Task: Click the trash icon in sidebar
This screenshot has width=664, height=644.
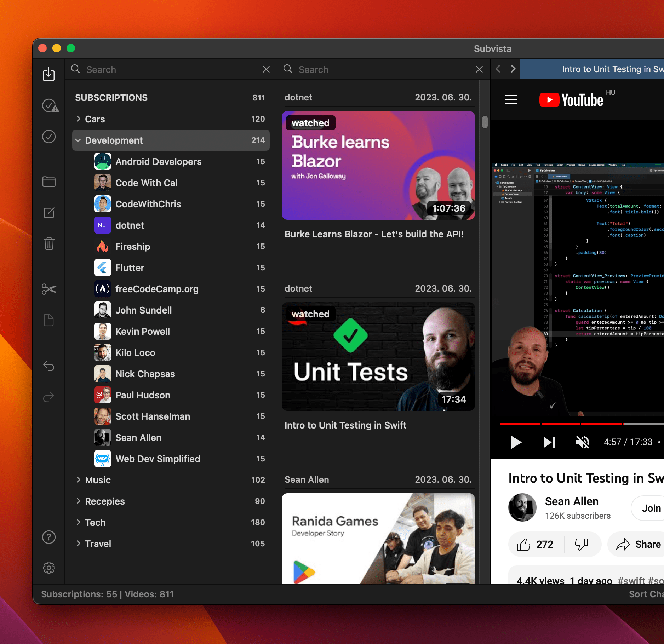Action: (48, 243)
